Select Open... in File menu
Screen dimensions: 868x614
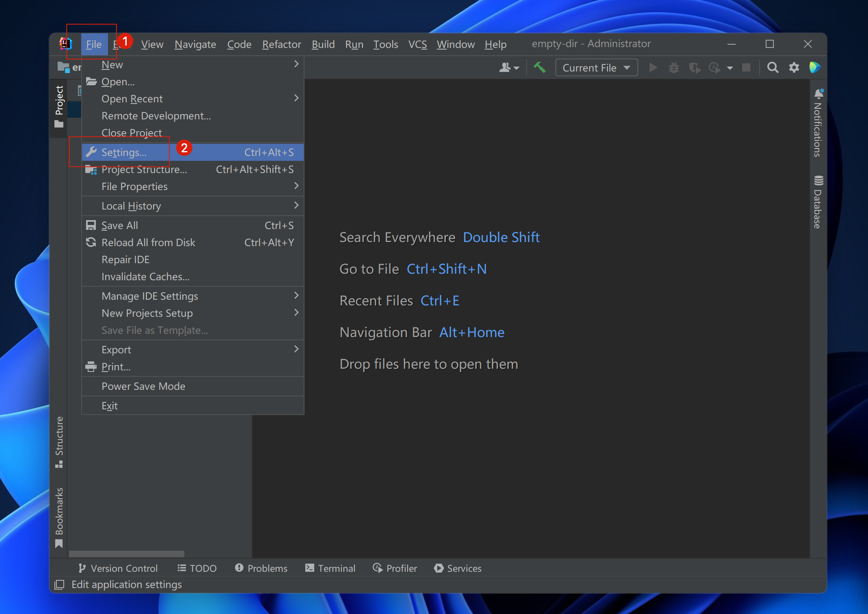coord(193,82)
